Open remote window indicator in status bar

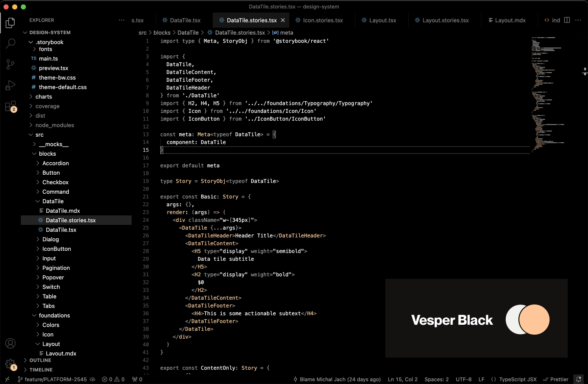point(7,379)
